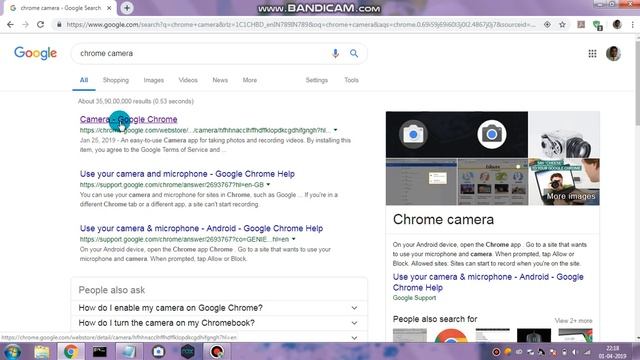Click the Chrome logo thumbnail under People also search for
The image size is (640, 360).
(451, 336)
